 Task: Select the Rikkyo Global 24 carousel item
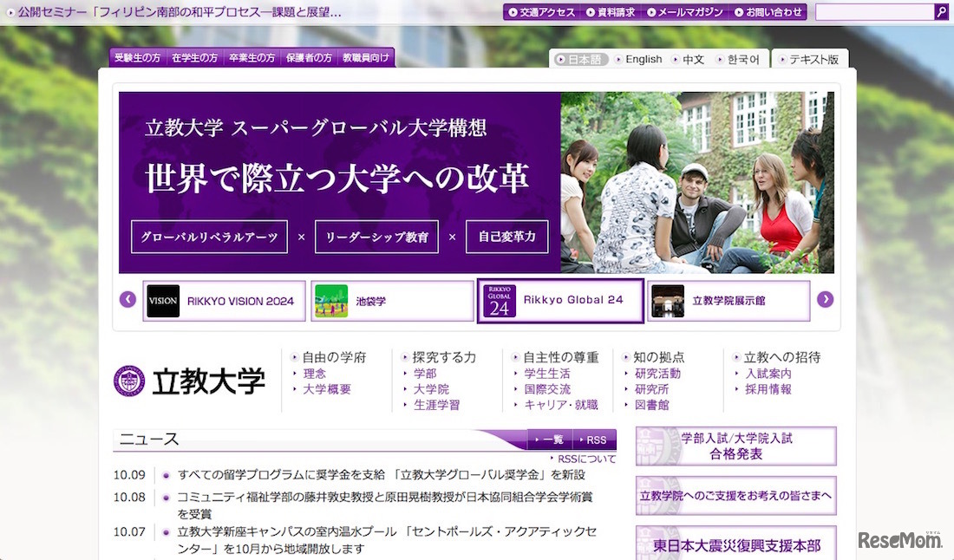(559, 301)
